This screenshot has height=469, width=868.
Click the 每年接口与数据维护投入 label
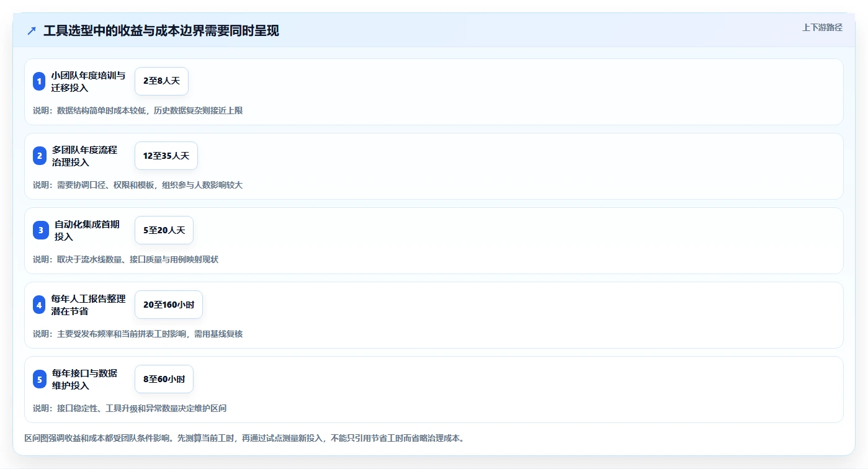tap(85, 379)
